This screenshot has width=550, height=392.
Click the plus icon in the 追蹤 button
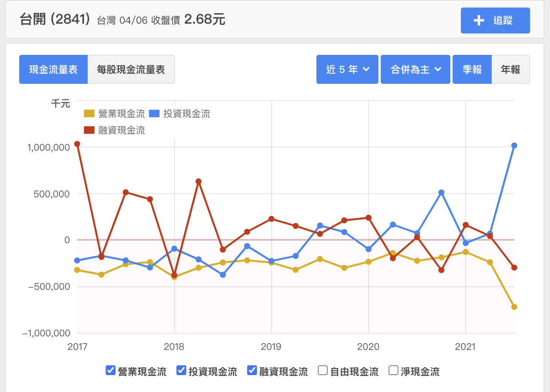click(x=479, y=20)
